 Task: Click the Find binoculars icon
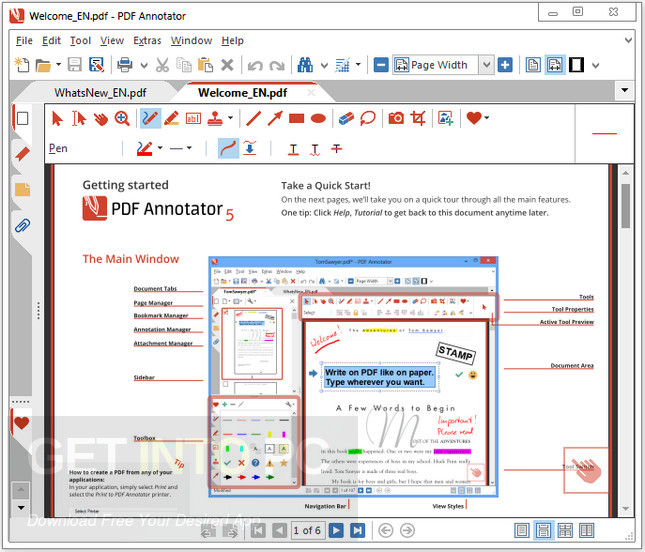point(305,65)
